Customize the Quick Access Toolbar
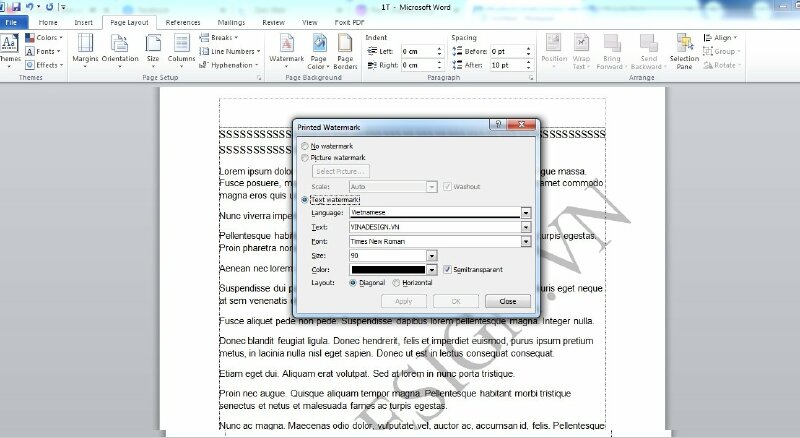 coord(63,7)
